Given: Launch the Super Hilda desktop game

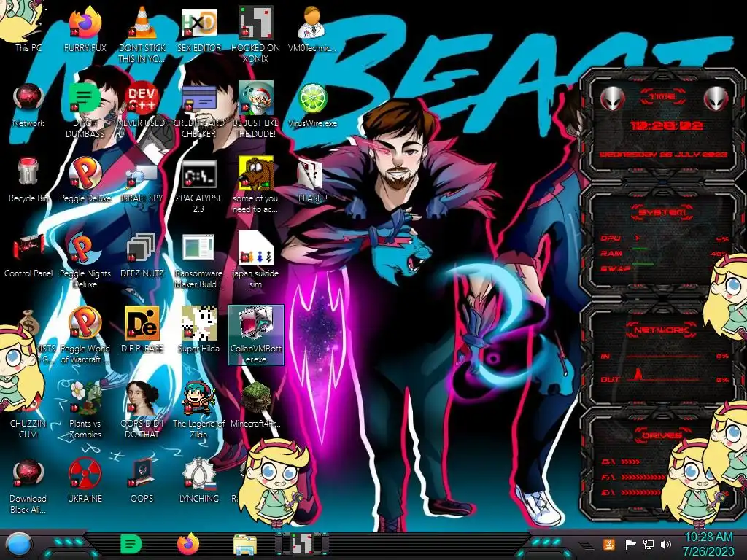Looking at the screenshot, I should click(198, 330).
